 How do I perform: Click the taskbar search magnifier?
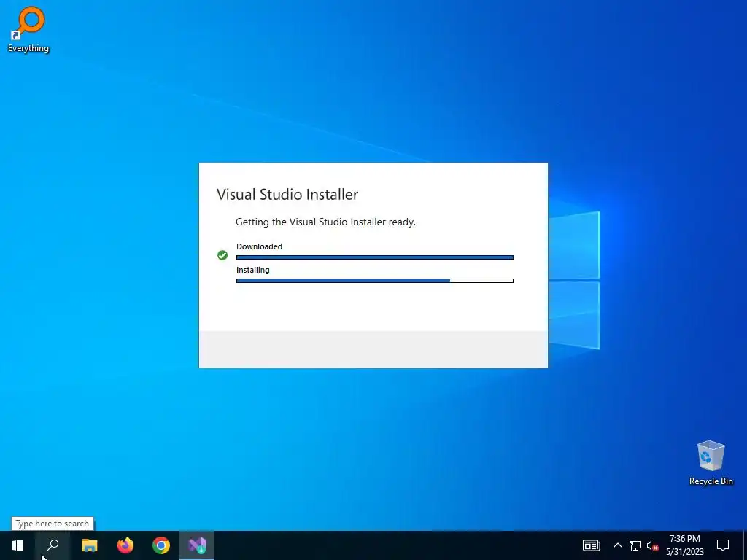(53, 545)
